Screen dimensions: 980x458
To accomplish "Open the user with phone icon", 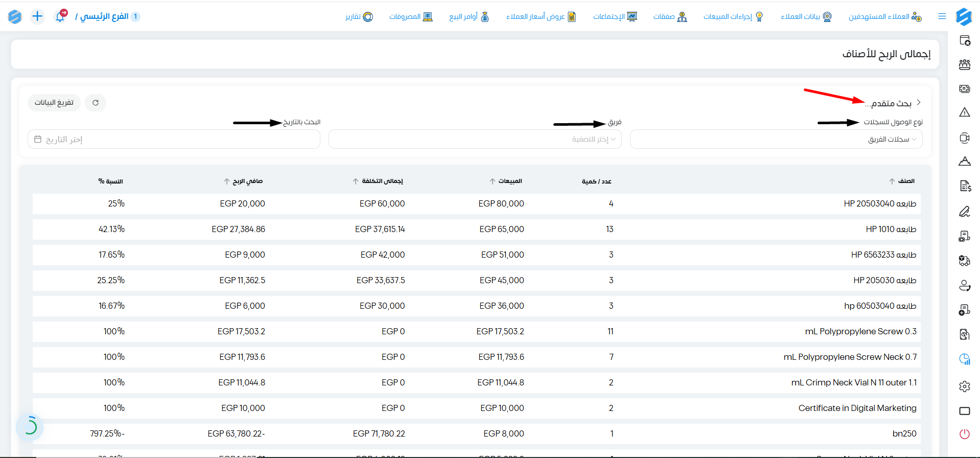I will [965, 285].
